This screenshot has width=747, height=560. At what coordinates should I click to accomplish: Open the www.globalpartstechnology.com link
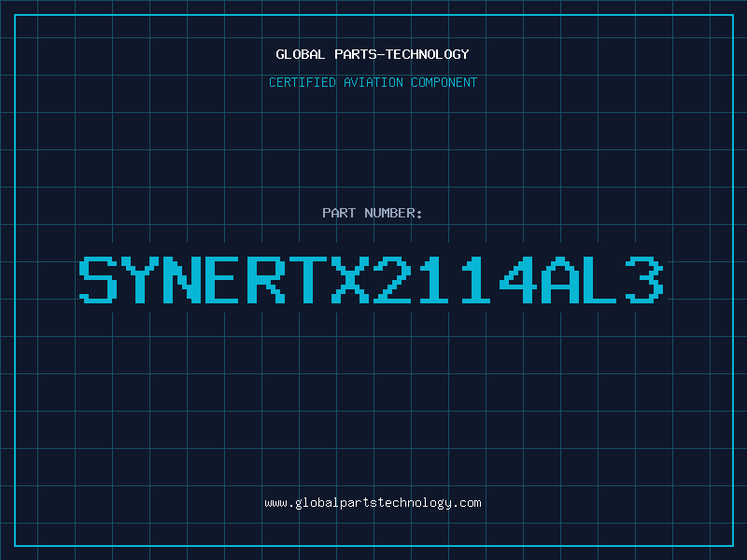coord(373,503)
